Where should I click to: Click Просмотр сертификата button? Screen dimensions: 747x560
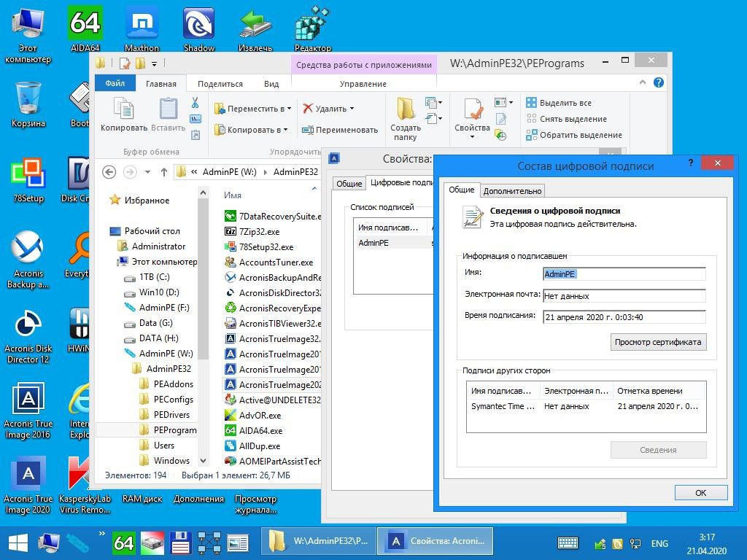pos(658,342)
